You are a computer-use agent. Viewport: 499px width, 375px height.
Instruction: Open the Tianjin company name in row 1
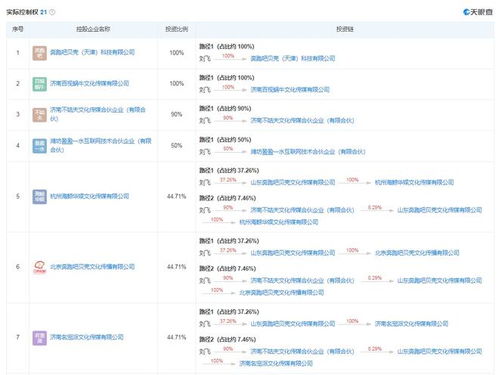(x=92, y=52)
